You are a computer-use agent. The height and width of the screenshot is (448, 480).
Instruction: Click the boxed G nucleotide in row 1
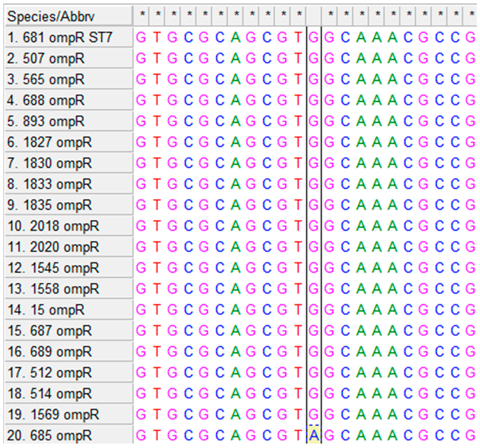tap(314, 38)
